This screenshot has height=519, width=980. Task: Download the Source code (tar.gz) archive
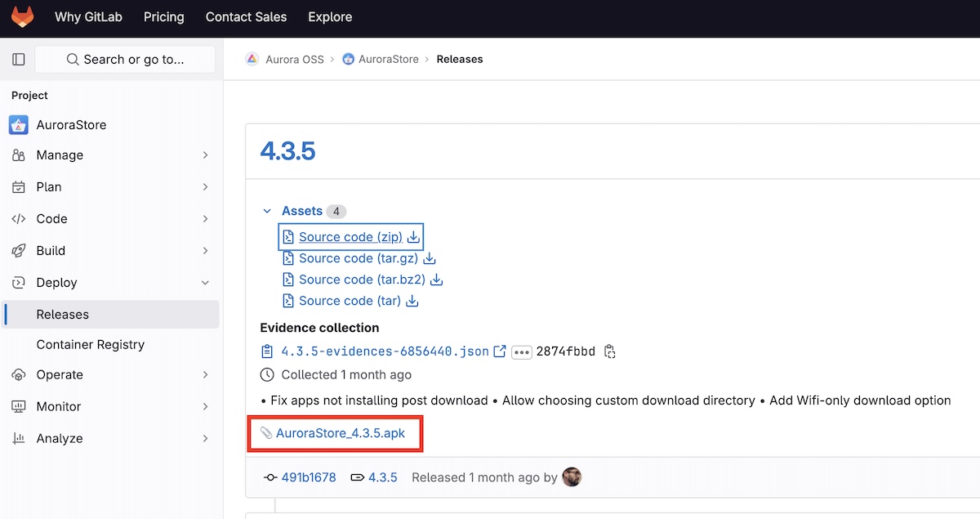(358, 258)
